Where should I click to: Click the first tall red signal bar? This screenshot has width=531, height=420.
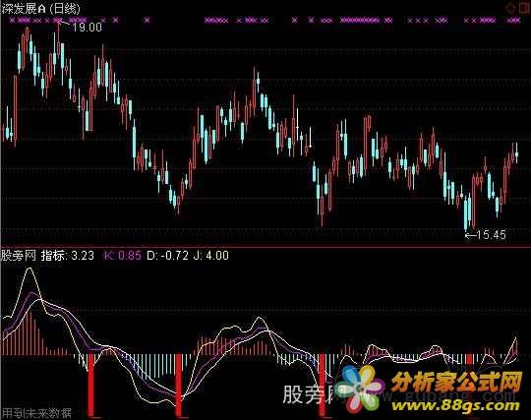coord(90,385)
